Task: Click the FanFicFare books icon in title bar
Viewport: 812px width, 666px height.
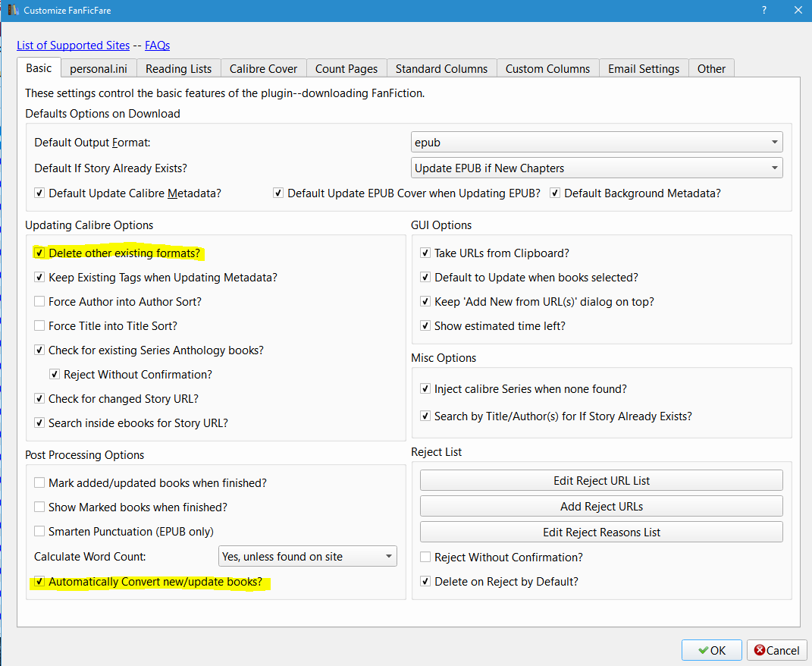Action: 13,10
